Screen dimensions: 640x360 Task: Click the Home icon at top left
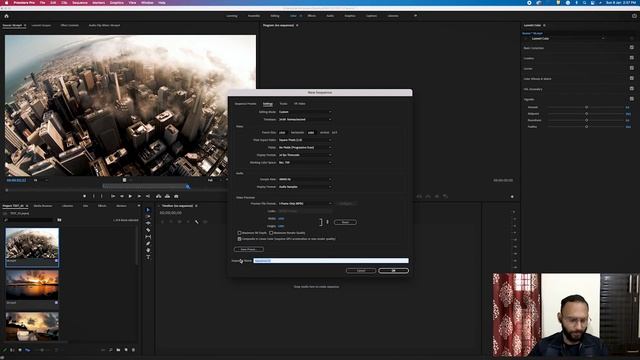tap(6, 16)
